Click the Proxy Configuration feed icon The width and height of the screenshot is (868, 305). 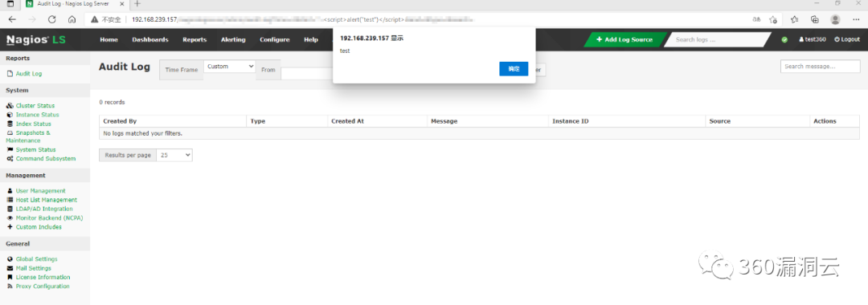10,287
